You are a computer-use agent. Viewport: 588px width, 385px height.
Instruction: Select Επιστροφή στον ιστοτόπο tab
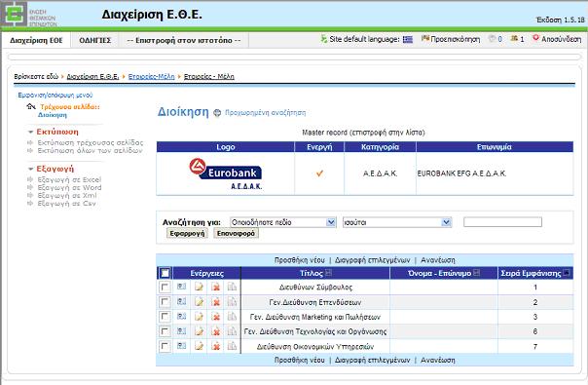[x=184, y=40]
